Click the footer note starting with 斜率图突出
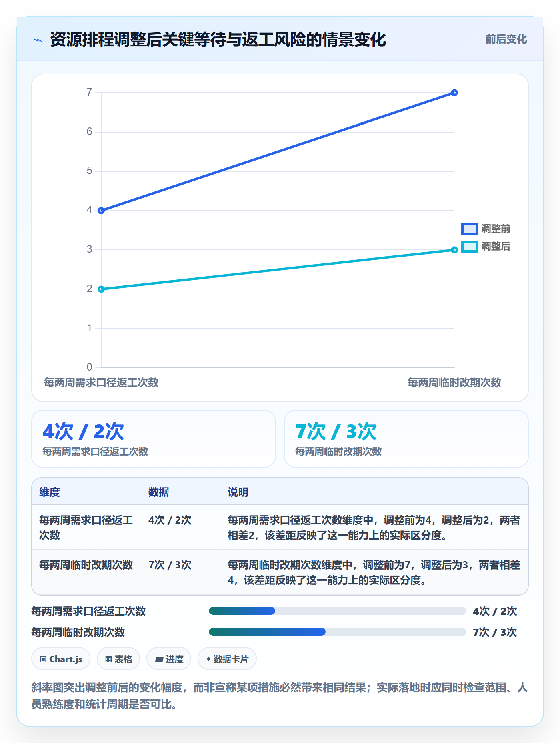Viewport: 560px width, 743px height. pos(280,696)
